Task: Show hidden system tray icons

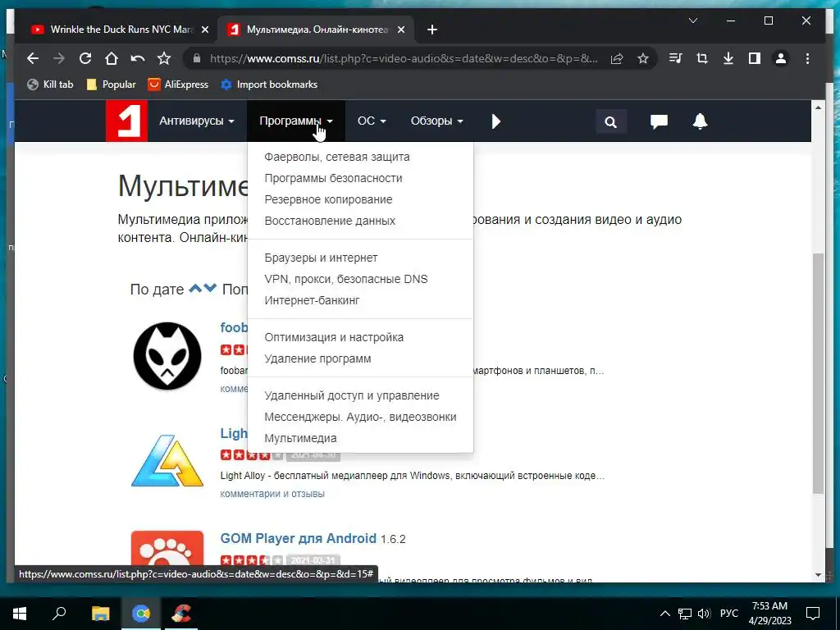Action: coord(664,614)
